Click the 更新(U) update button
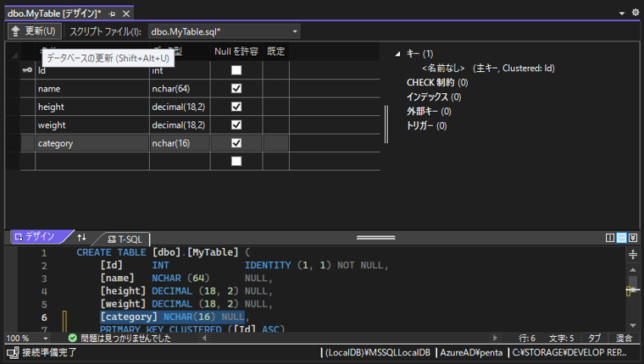Image resolution: width=644 pixels, height=364 pixels. pos(34,31)
